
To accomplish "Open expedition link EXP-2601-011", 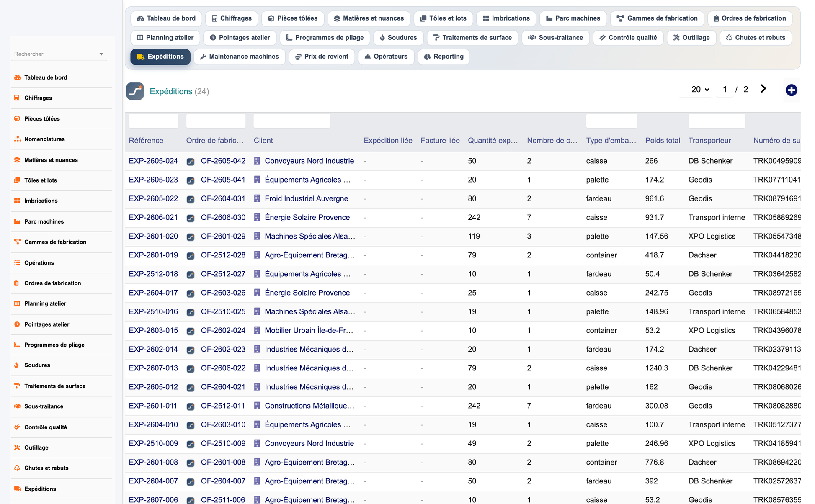I will (153, 406).
